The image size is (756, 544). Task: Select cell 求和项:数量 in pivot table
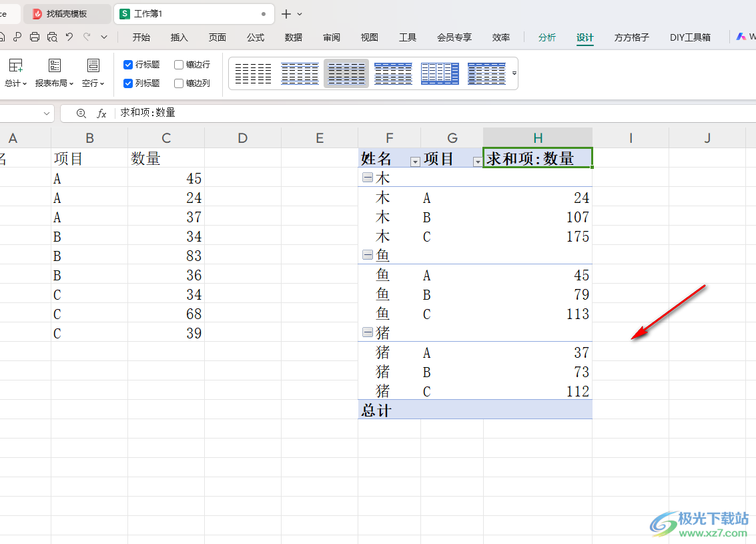point(538,158)
